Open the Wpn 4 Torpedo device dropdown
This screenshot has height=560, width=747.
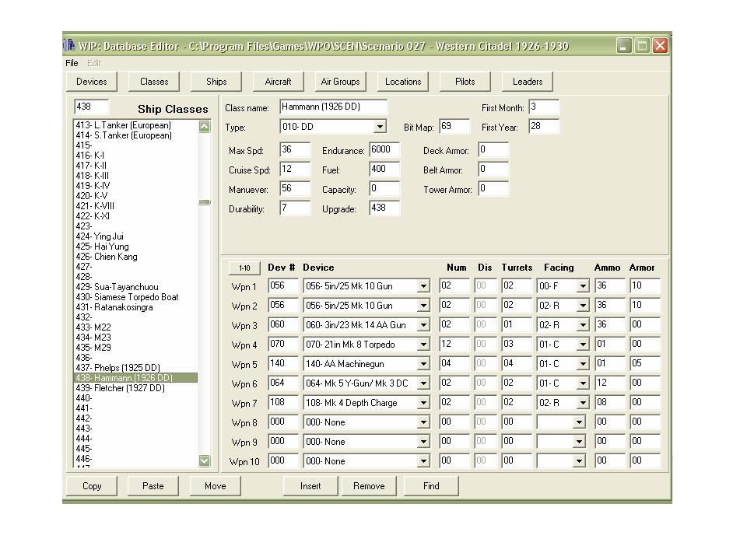click(x=423, y=345)
